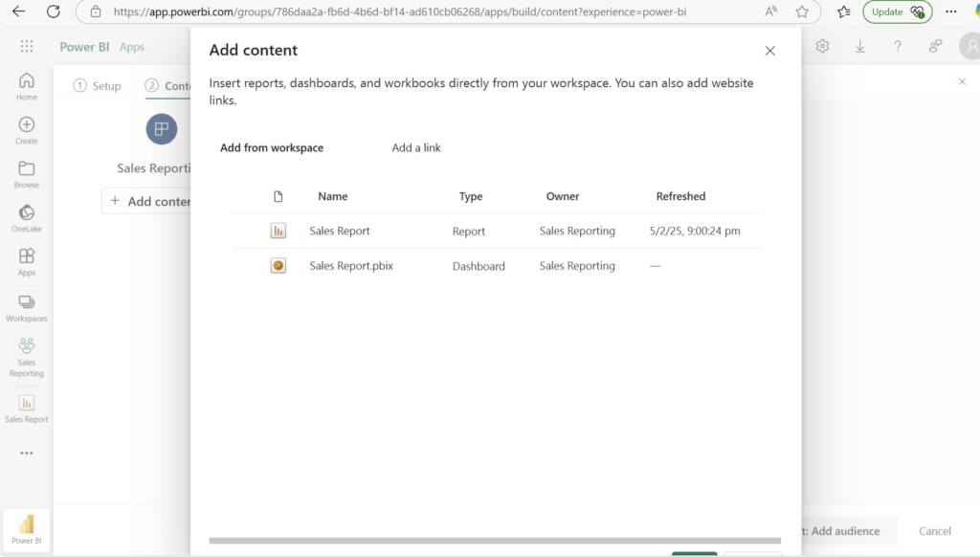980x557 pixels.
Task: Switch to Add a link tab
Action: (416, 147)
